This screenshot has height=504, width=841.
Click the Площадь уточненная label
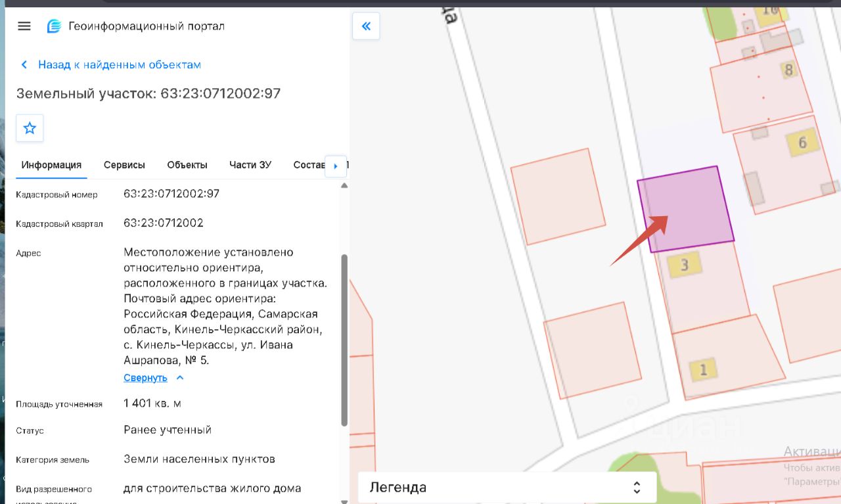pyautogui.click(x=59, y=404)
